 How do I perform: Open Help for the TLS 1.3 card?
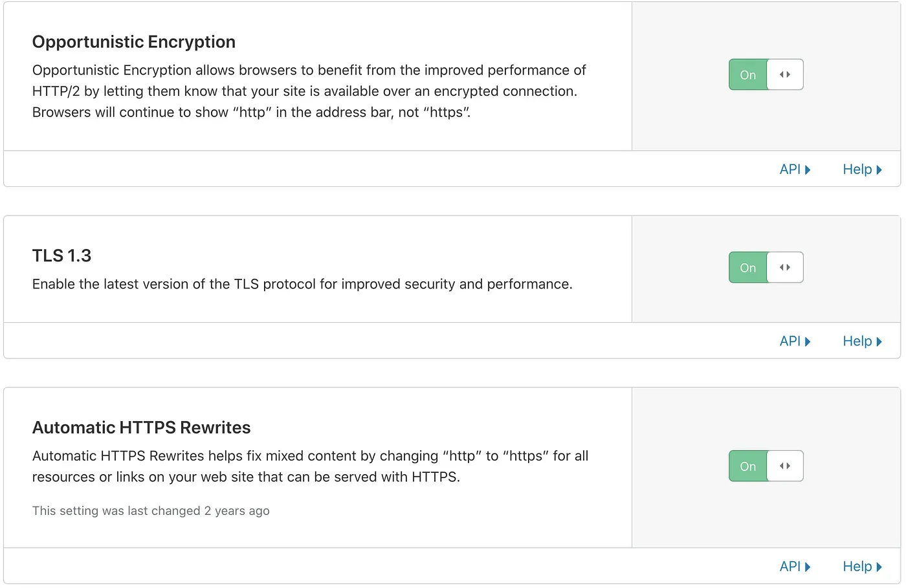(x=859, y=341)
